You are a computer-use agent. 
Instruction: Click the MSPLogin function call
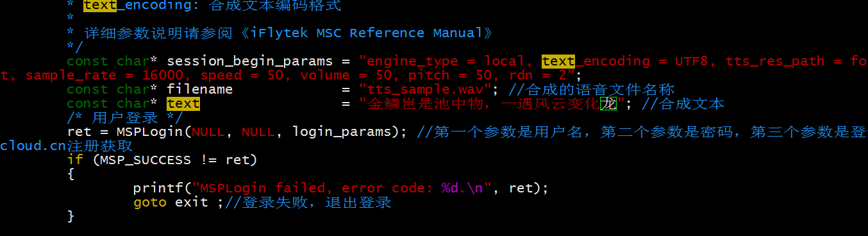click(x=150, y=131)
